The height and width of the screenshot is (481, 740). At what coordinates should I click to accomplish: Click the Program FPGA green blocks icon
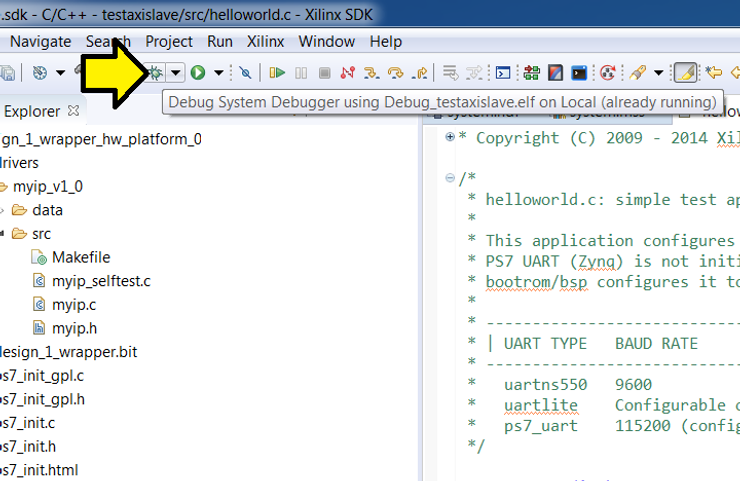[x=531, y=73]
